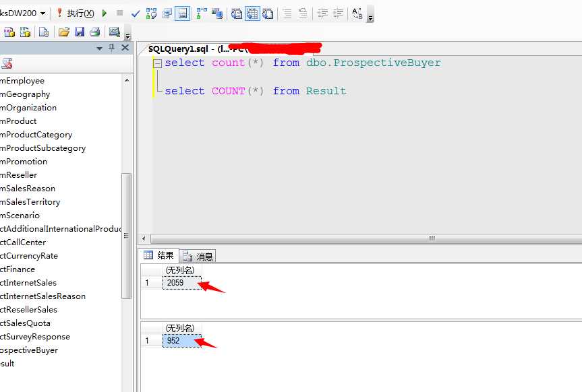
Task: Click the Analysis Services DMX query icon
Action: tap(9, 32)
